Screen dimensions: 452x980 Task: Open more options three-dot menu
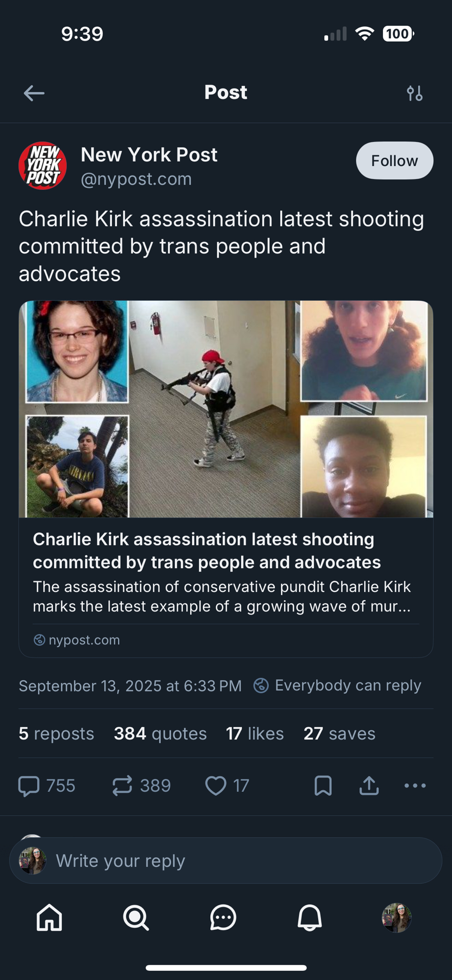[x=415, y=785]
